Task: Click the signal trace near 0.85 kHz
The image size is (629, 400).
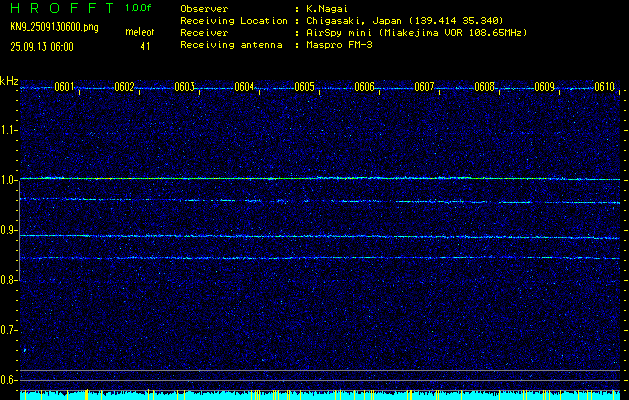Action: (320, 258)
